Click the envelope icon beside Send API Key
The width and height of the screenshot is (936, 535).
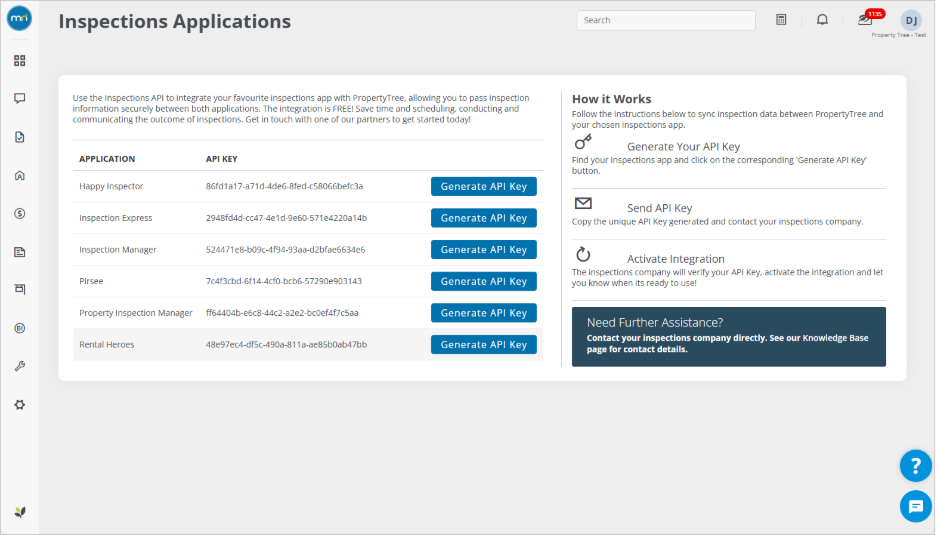[583, 204]
